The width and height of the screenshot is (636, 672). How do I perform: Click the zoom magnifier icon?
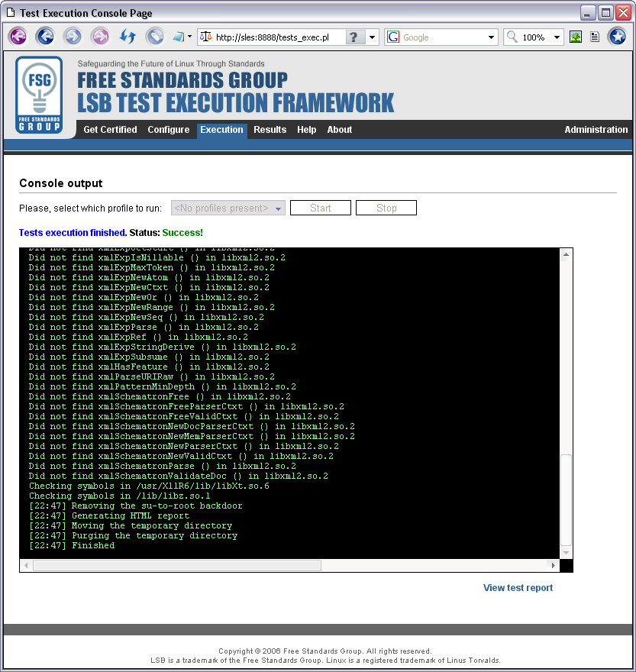coord(512,37)
